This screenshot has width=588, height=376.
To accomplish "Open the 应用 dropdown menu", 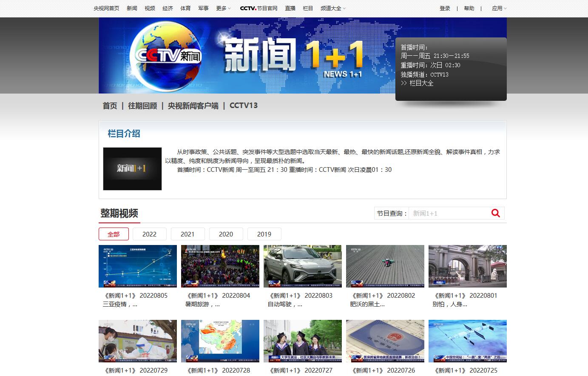I will point(499,9).
